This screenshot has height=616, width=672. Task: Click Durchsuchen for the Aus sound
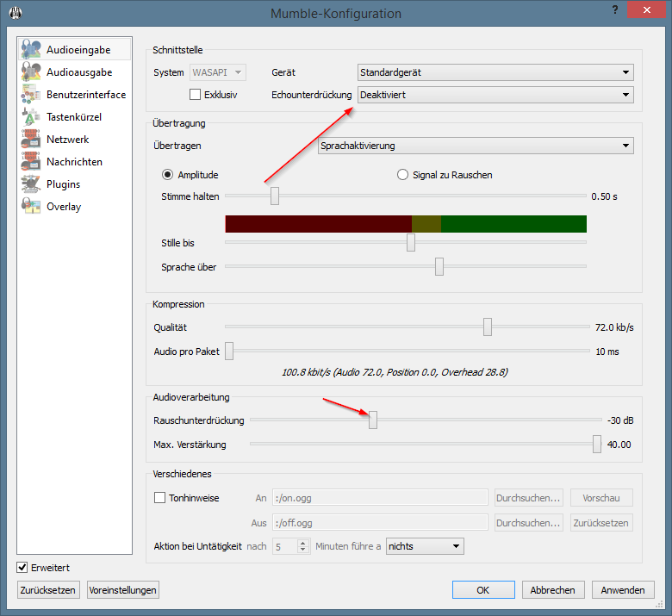[x=528, y=523]
